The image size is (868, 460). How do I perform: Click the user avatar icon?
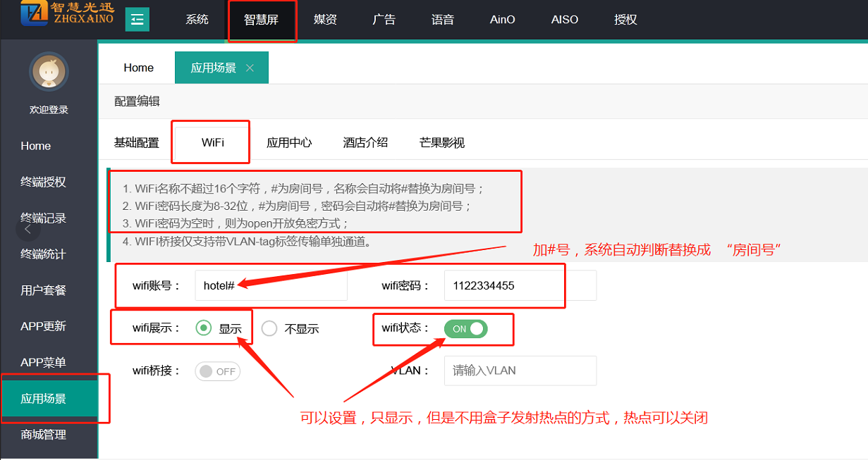click(49, 72)
